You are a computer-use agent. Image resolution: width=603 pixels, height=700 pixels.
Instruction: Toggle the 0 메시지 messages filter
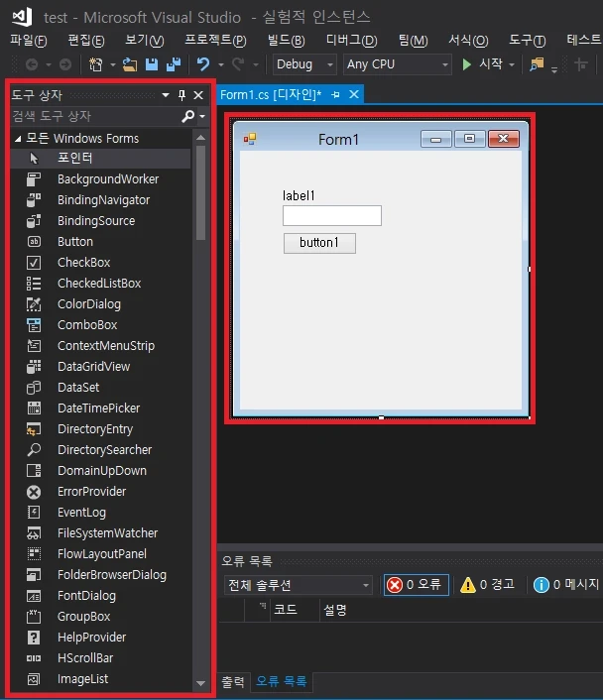coord(565,585)
